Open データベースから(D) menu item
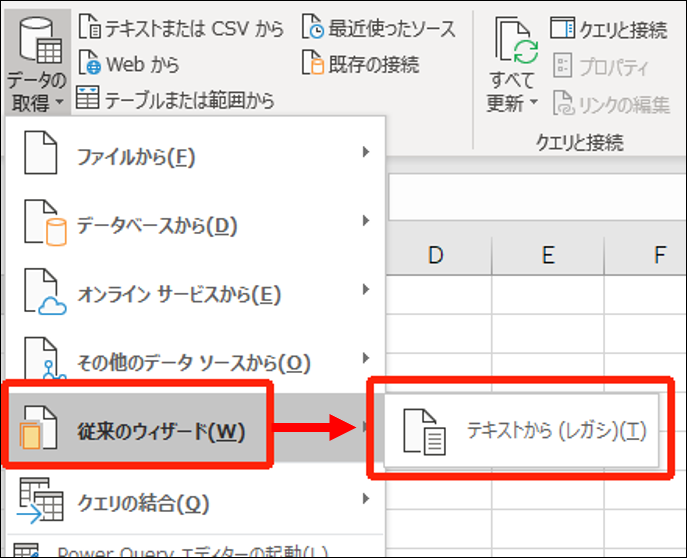The height and width of the screenshot is (558, 687). click(x=195, y=222)
